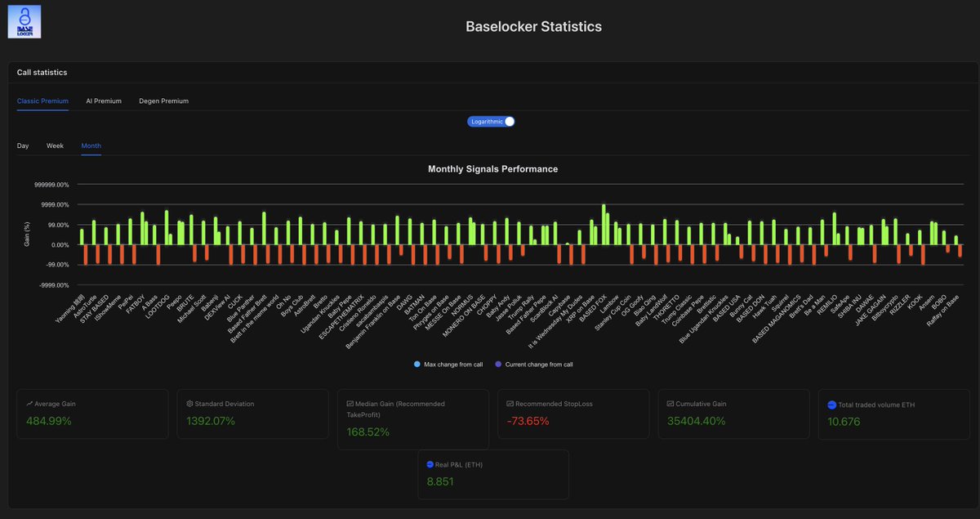The image size is (980, 519).
Task: Toggle the 'Current change from call' legend series
Action: (534, 365)
